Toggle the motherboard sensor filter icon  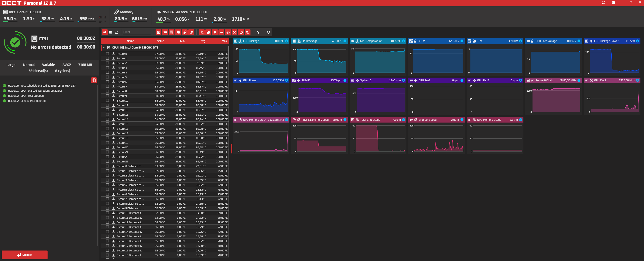click(x=171, y=32)
